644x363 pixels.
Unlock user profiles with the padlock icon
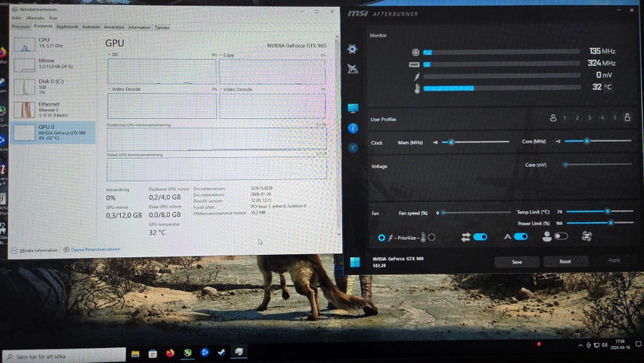click(x=627, y=117)
